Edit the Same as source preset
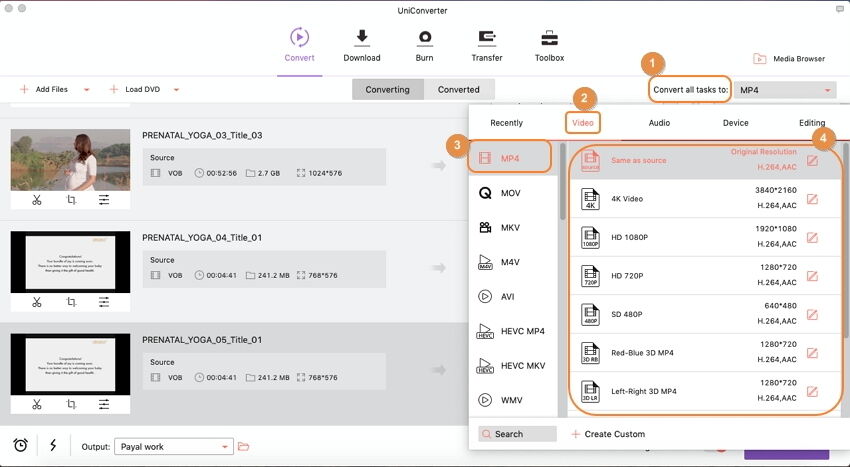850x467 pixels. pos(812,161)
